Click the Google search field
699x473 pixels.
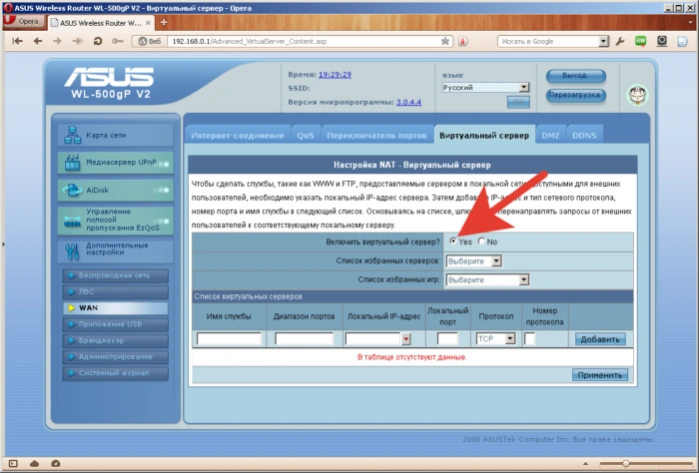548,41
